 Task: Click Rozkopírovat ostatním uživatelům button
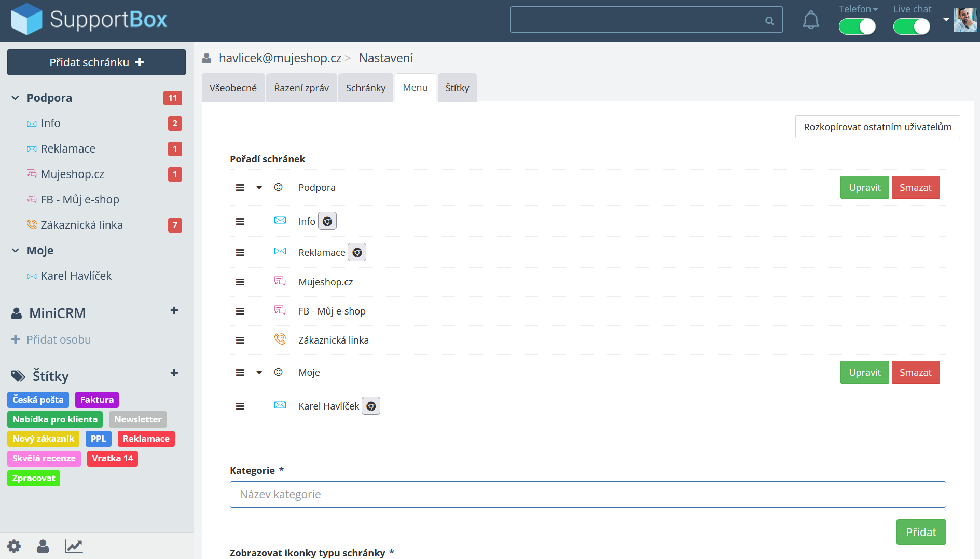(878, 127)
